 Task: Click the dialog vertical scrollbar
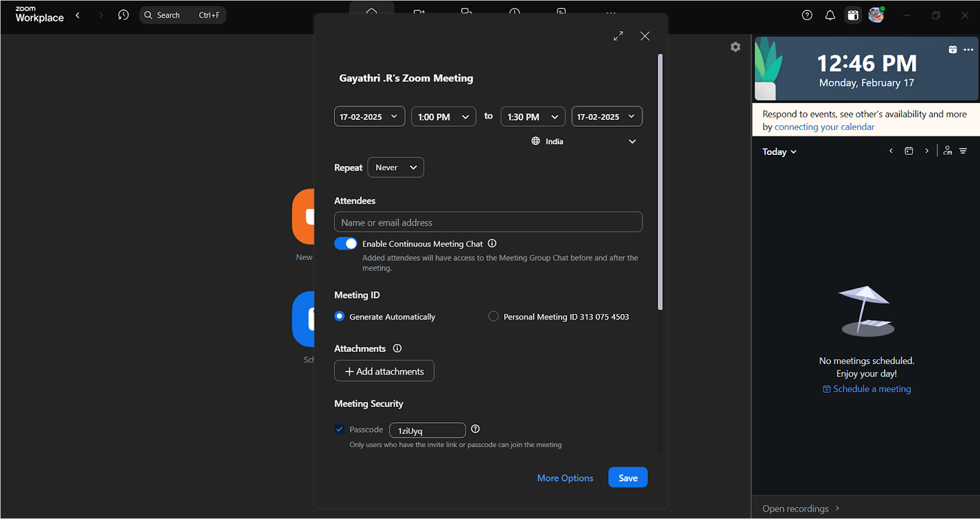tap(660, 182)
